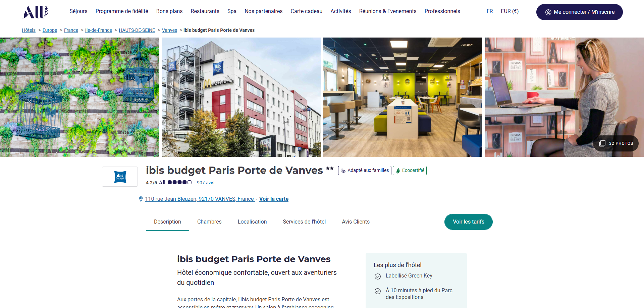
Task: Click the map pin icon by the address
Action: click(x=141, y=199)
